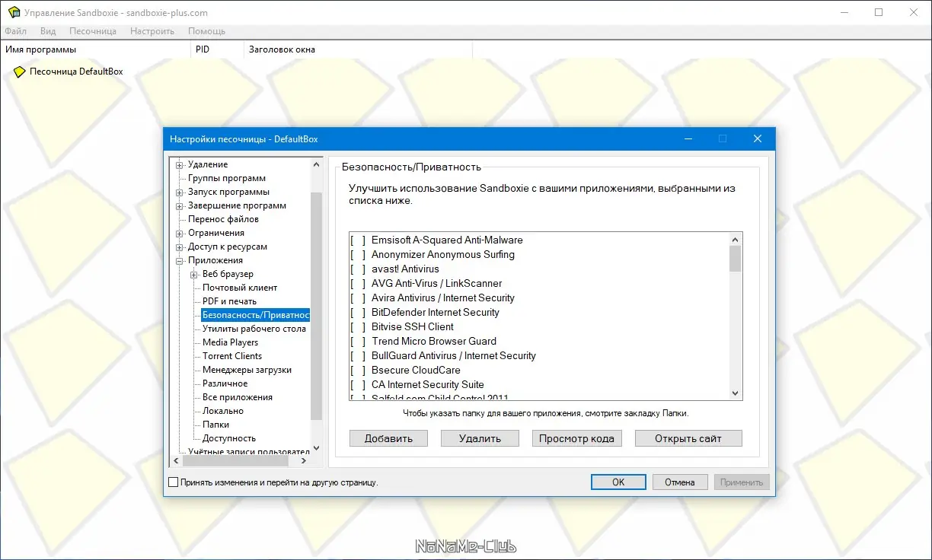
Task: Click the Удалить button
Action: click(480, 438)
